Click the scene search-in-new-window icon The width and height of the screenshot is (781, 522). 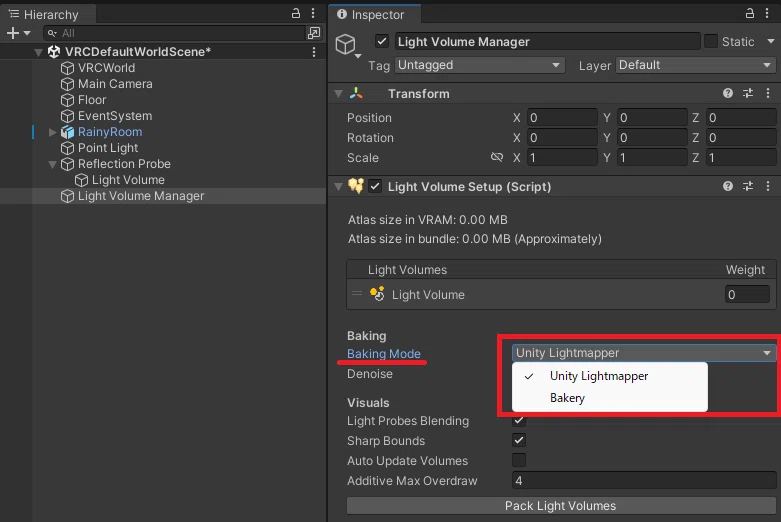314,33
